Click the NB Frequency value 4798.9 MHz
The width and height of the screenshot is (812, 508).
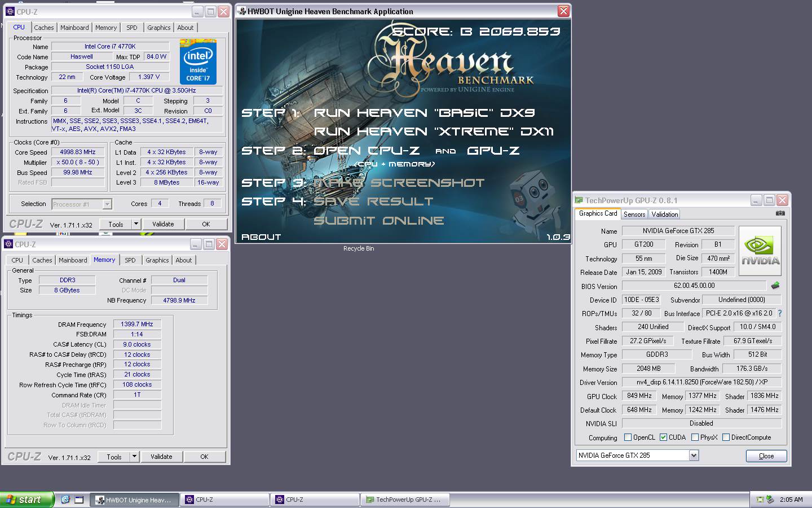click(179, 300)
